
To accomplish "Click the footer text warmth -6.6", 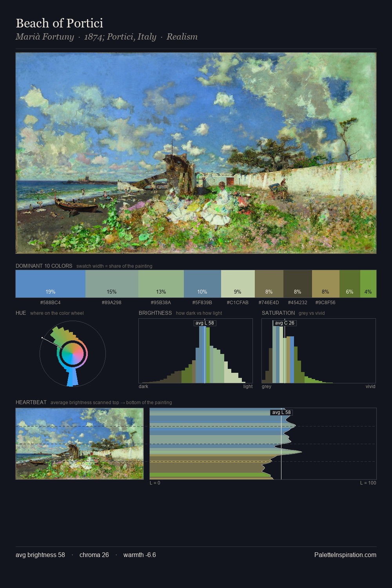I will click(x=140, y=555).
